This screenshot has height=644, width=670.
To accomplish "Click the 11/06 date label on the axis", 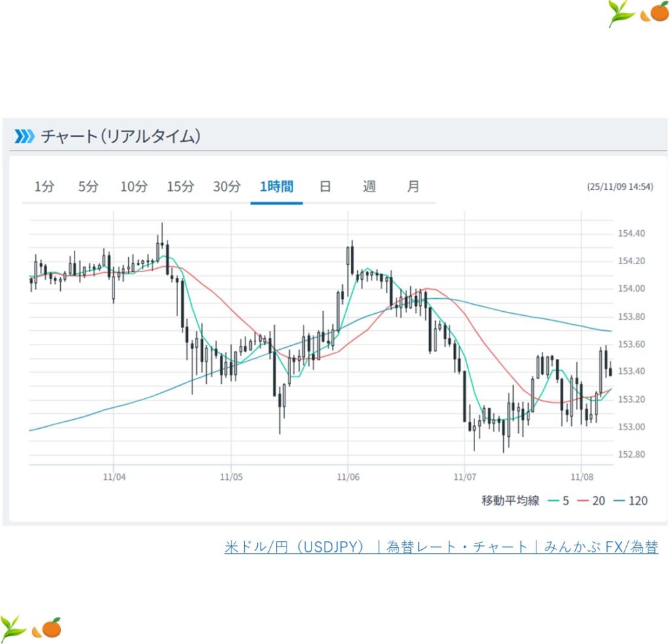I will tap(347, 477).
